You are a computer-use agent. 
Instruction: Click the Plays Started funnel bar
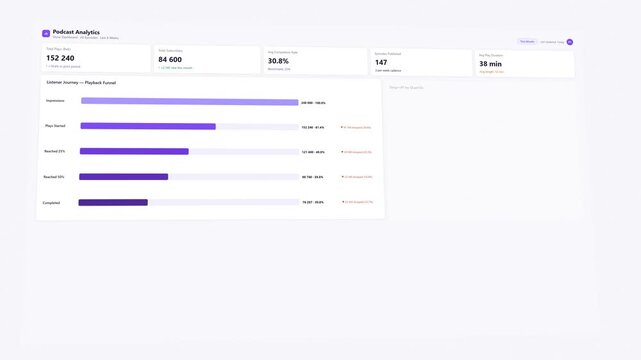pos(148,126)
